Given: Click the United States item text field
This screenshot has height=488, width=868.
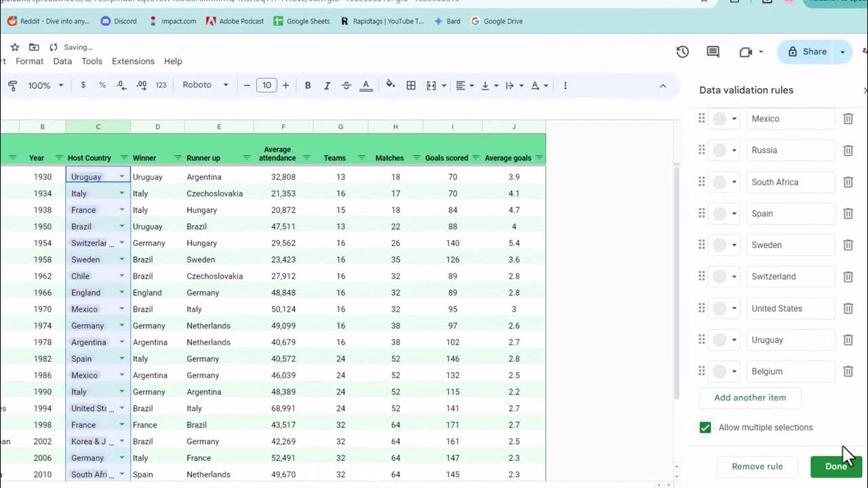Looking at the screenshot, I should tap(791, 308).
